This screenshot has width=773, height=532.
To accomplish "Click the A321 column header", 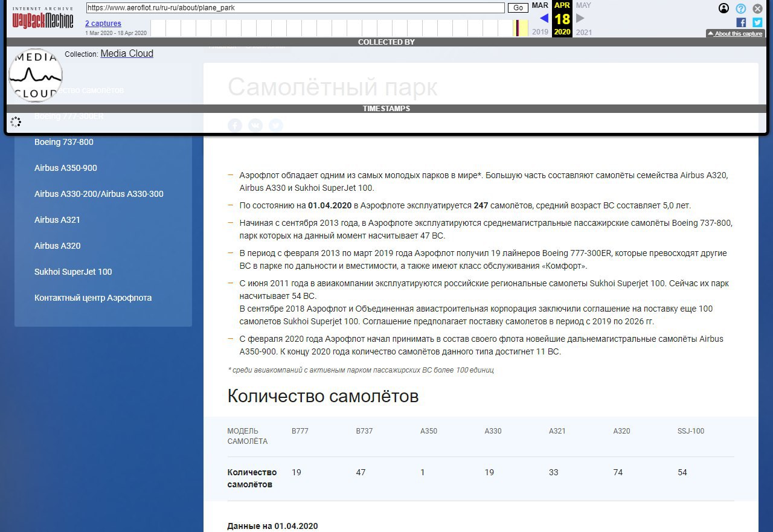I will pyautogui.click(x=557, y=431).
